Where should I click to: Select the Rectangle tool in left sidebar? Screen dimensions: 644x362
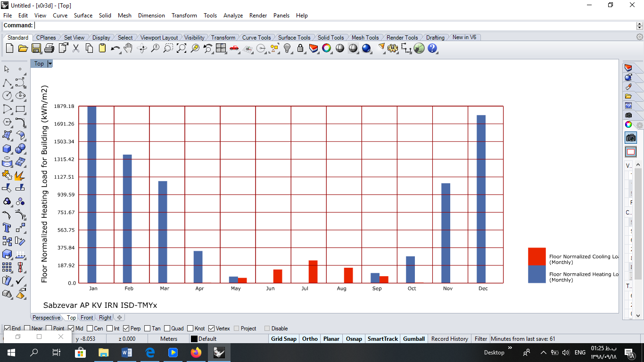pyautogui.click(x=20, y=109)
